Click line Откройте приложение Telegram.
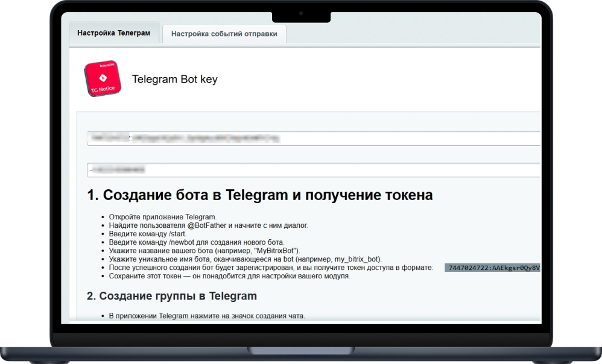Image resolution: width=602 pixels, height=364 pixels. 163,217
